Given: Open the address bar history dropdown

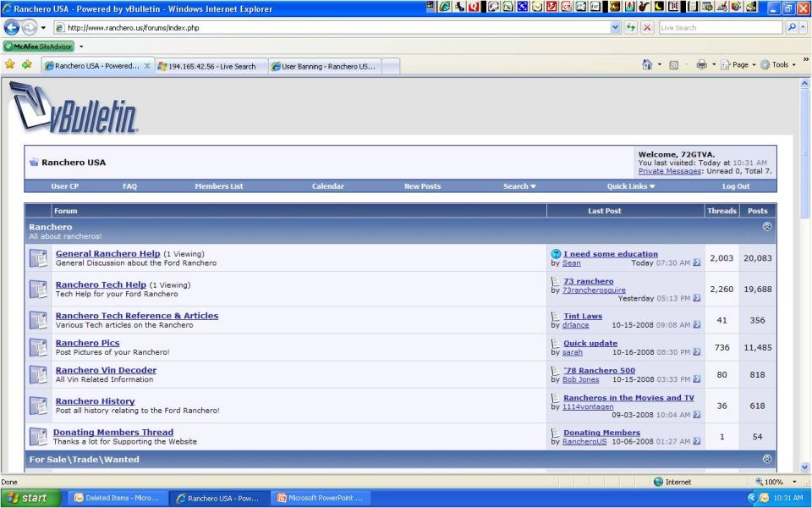Looking at the screenshot, I should (x=615, y=27).
